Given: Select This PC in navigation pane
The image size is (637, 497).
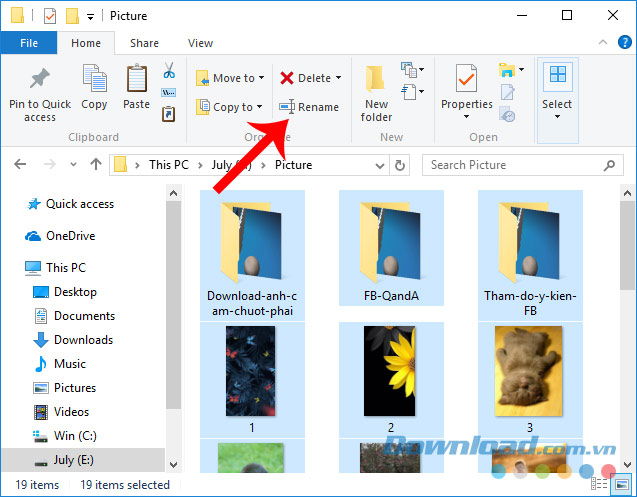Looking at the screenshot, I should click(55, 268).
